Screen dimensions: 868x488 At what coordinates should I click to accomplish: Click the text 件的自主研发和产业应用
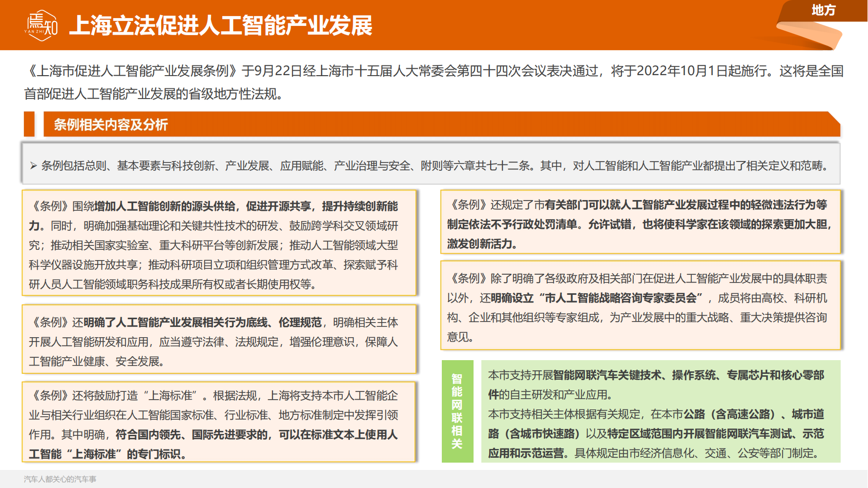coord(547,394)
